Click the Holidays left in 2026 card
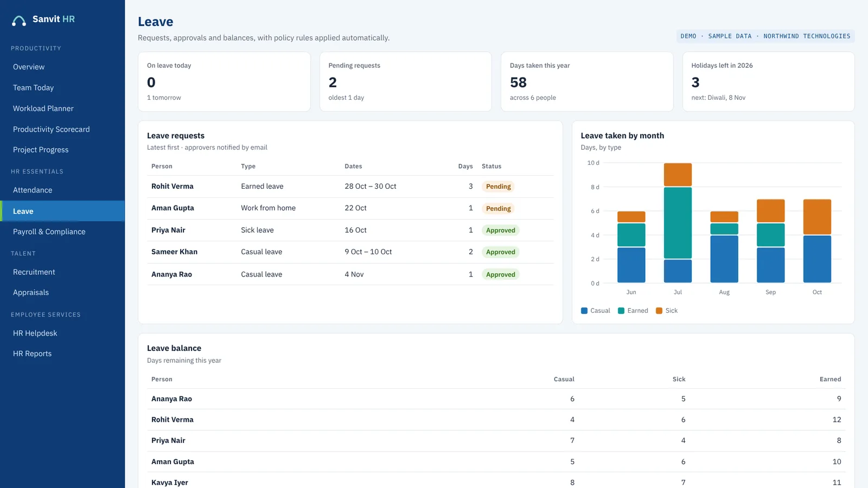Viewport: 868px width, 488px height. (768, 82)
